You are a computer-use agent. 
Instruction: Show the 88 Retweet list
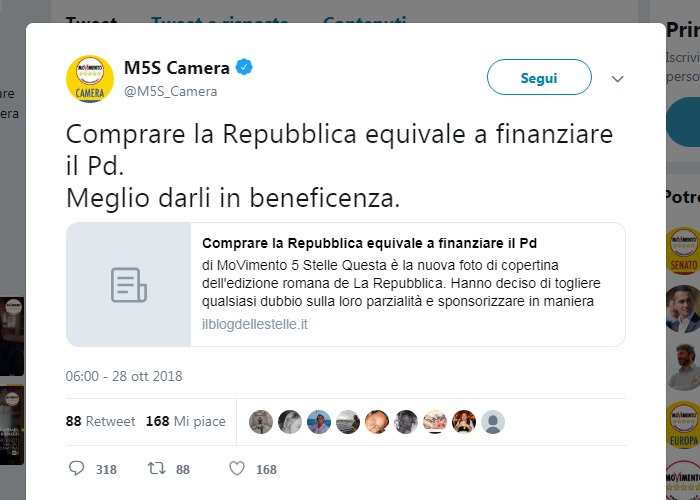click(x=100, y=421)
